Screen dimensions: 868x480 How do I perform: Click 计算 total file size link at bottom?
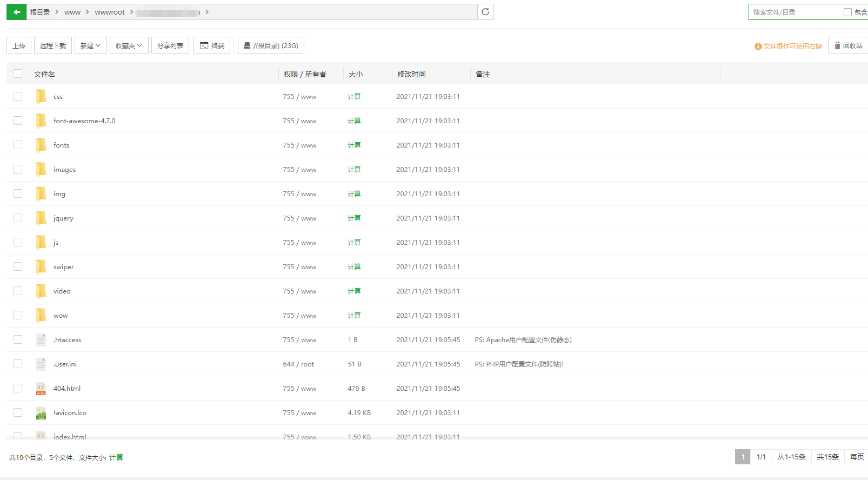click(x=116, y=457)
